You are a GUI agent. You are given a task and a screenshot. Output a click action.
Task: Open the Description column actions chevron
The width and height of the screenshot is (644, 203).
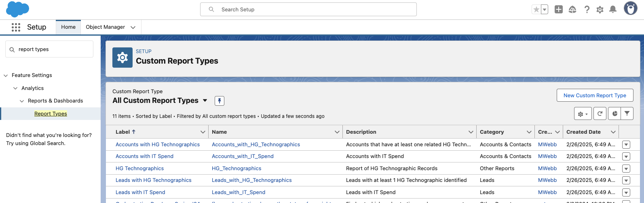tap(471, 132)
